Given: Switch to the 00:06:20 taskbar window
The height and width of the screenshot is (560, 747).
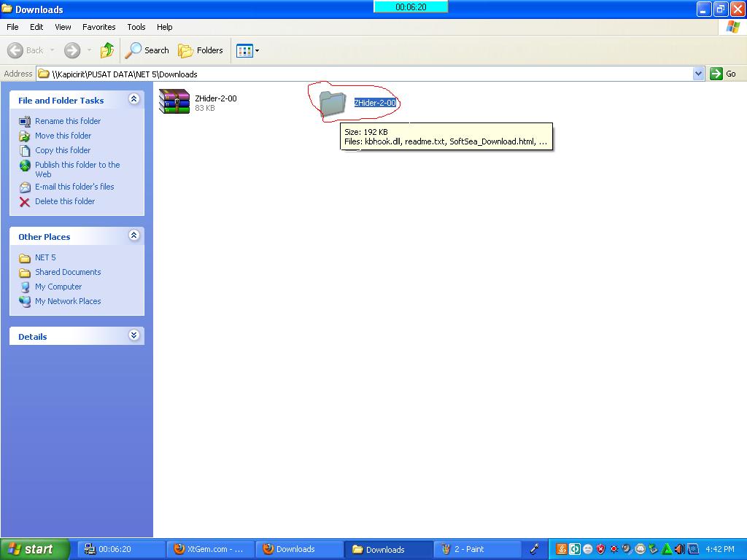Looking at the screenshot, I should tap(122, 549).
